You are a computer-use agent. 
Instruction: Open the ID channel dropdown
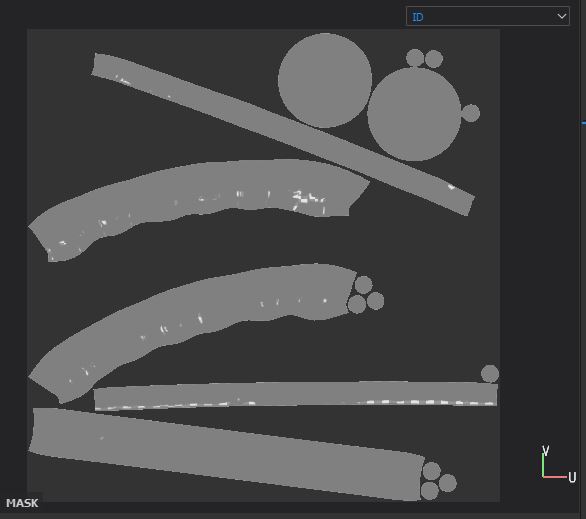click(487, 16)
